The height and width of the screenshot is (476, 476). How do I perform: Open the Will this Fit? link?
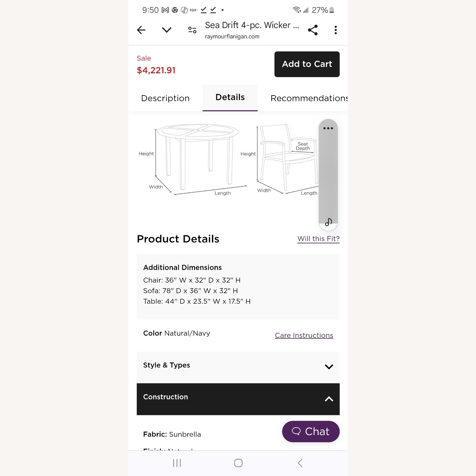[x=318, y=239]
